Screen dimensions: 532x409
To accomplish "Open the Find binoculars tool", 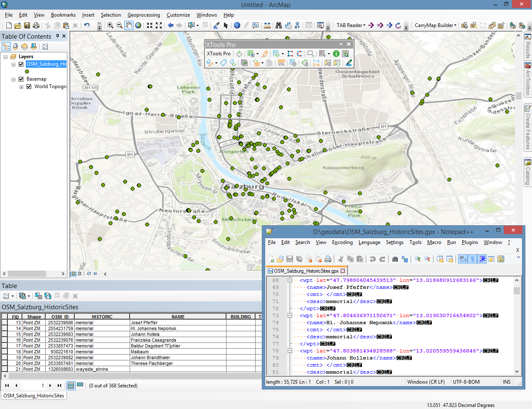I will click(x=278, y=25).
